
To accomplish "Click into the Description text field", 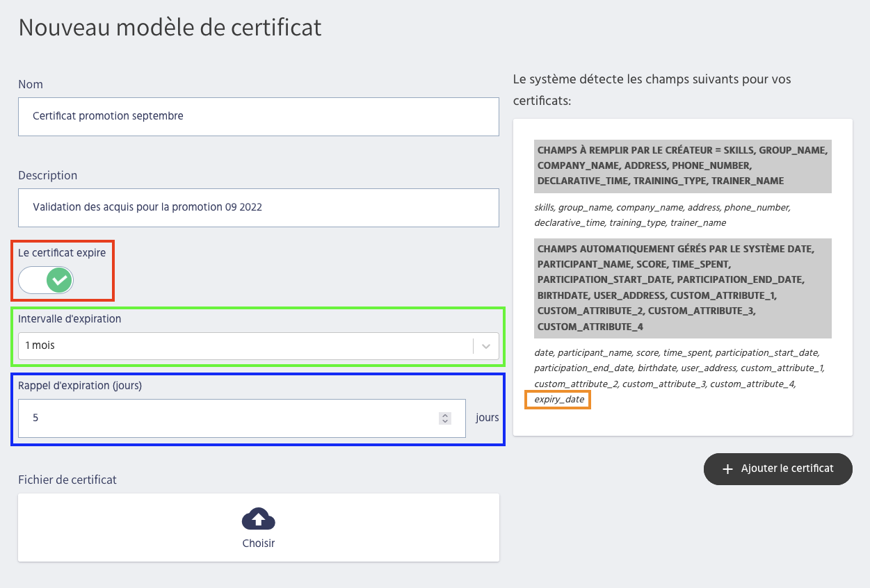I will click(258, 207).
